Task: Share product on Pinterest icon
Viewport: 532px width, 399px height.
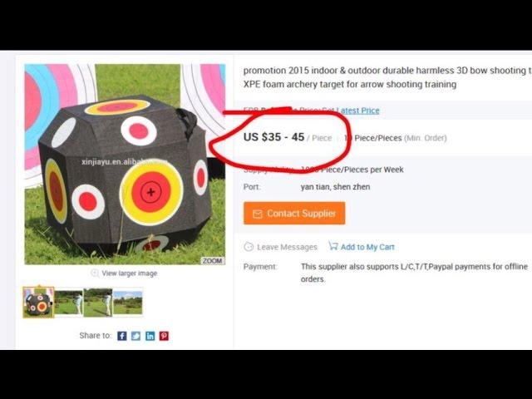Action: pos(164,336)
